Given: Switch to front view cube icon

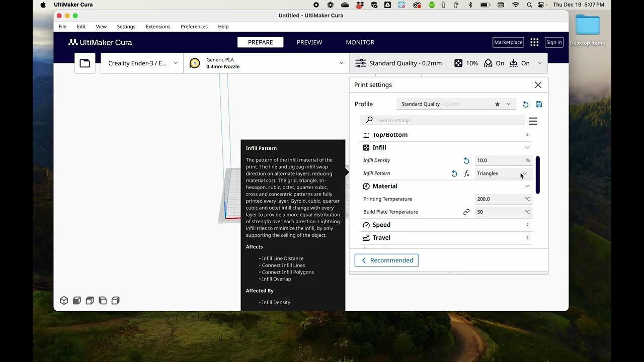Looking at the screenshot, I should [x=77, y=301].
